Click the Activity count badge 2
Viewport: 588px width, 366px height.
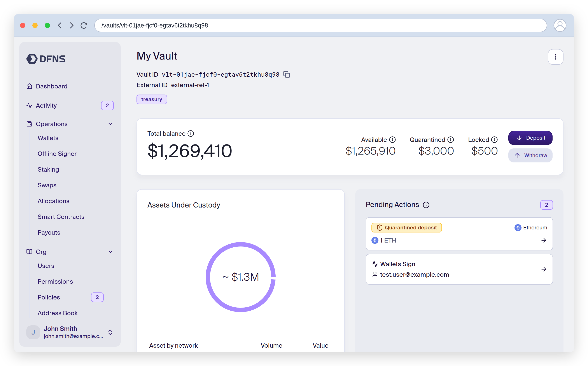(107, 106)
